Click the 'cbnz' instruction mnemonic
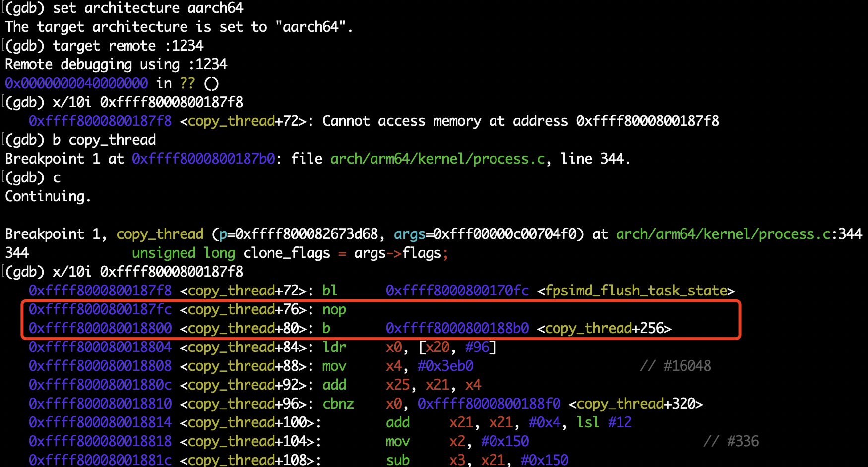868x467 pixels. [338, 404]
